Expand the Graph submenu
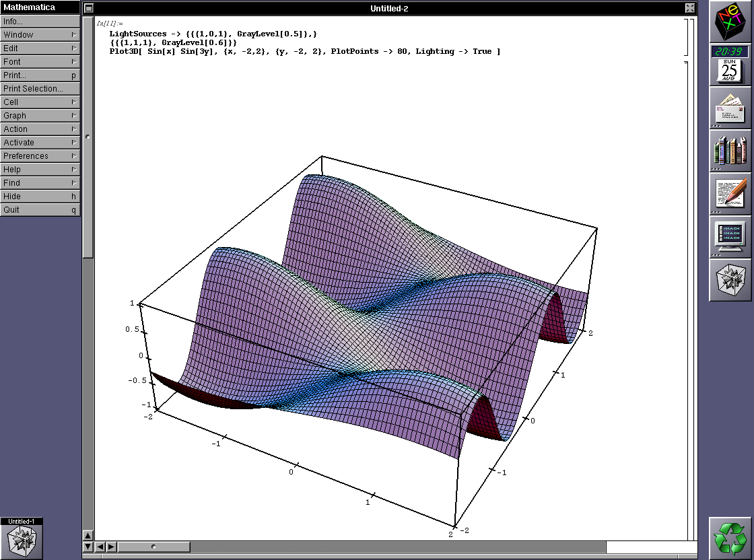This screenshot has width=754, height=560. click(x=40, y=116)
